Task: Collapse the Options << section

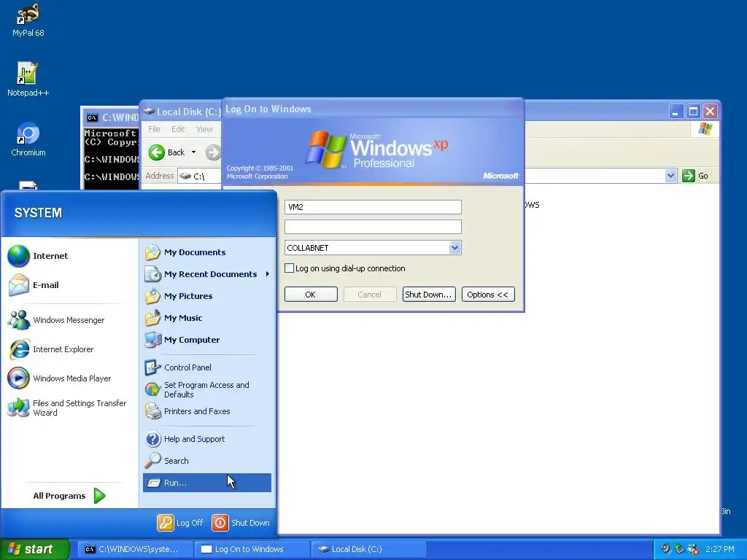Action: click(x=488, y=295)
